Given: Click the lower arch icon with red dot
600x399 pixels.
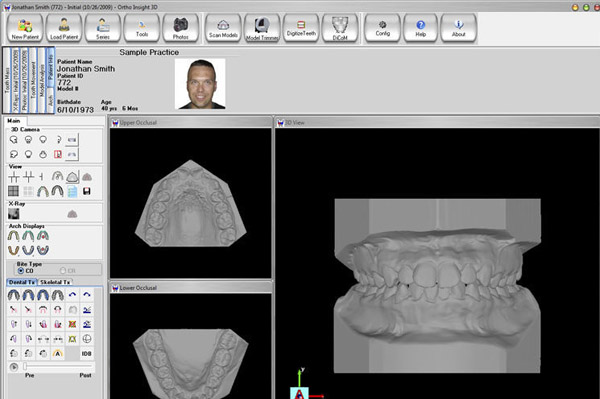Looking at the screenshot, I should point(43,250).
